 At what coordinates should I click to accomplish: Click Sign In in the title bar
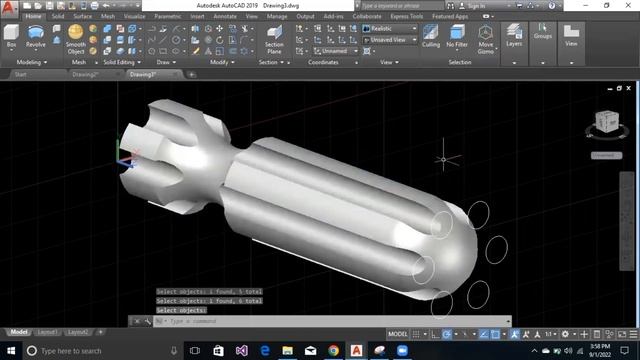(476, 6)
